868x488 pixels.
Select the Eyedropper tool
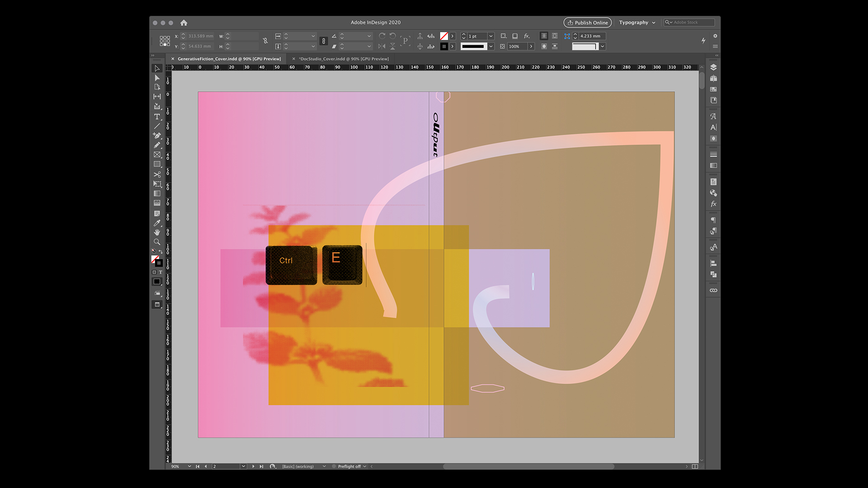pos(157,223)
